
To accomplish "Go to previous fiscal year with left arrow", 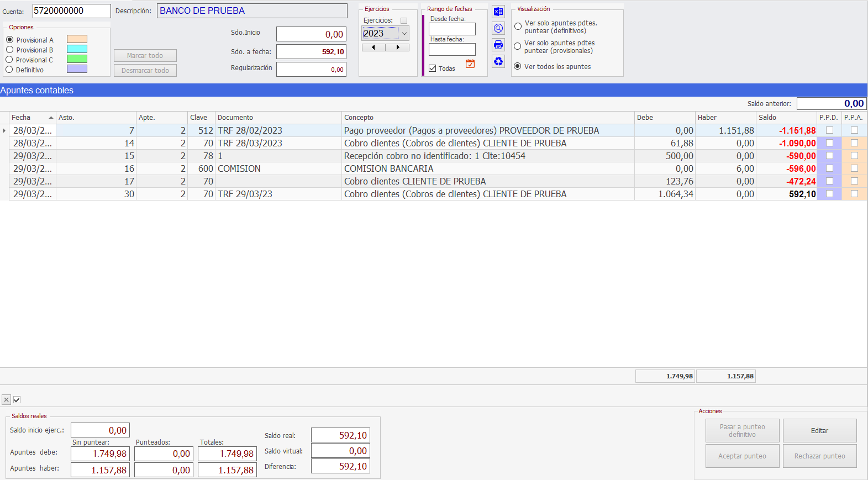I will point(373,48).
